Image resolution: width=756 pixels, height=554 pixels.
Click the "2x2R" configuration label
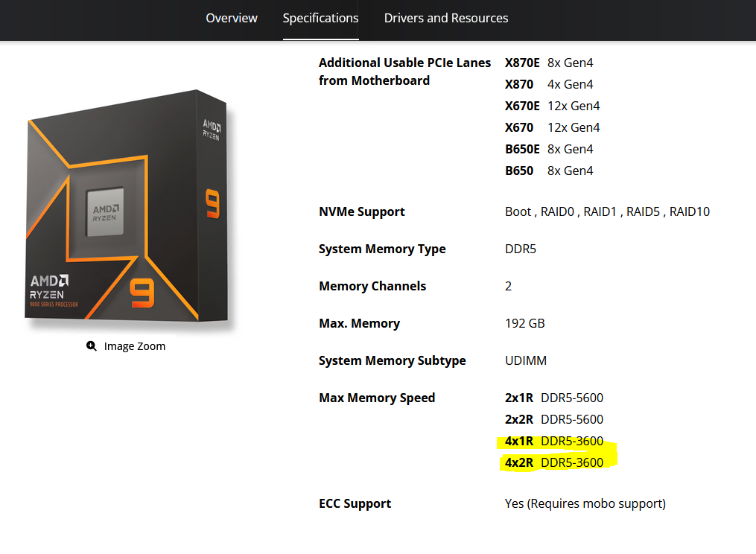tap(519, 419)
